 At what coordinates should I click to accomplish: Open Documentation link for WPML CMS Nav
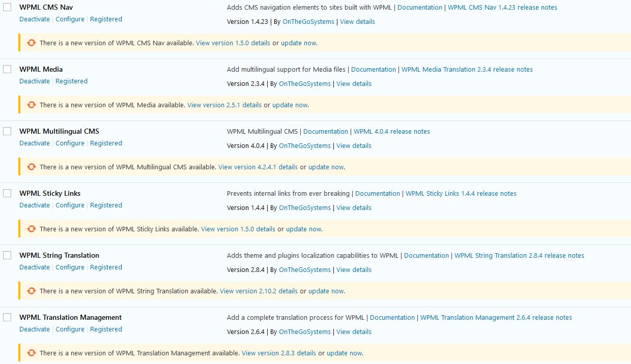point(420,8)
